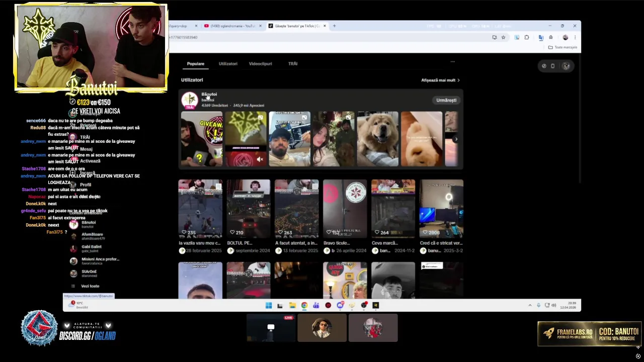
Task: Expand the system tray hidden icons chevron
Action: click(x=530, y=305)
